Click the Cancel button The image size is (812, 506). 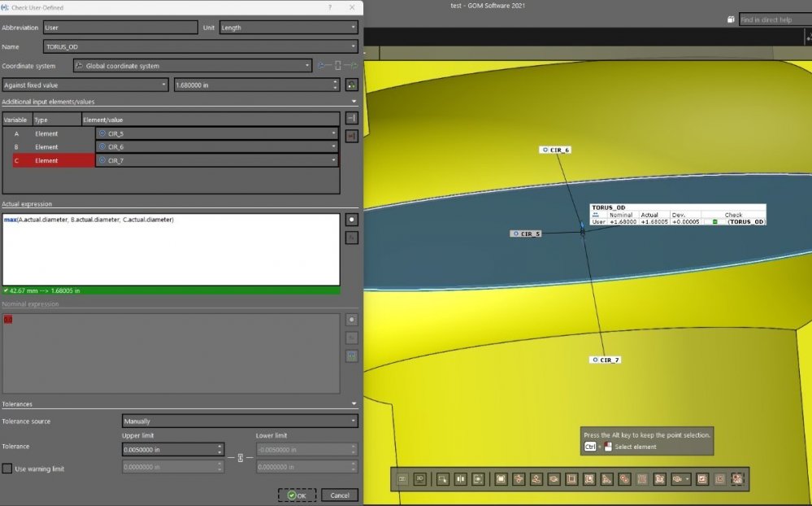tap(340, 495)
